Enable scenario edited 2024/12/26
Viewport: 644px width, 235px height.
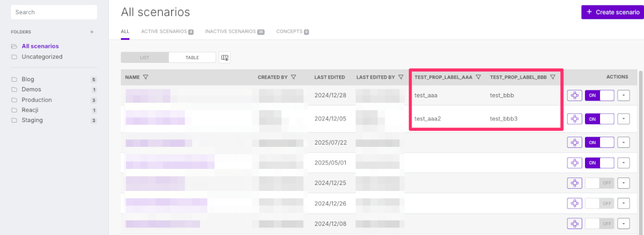(x=599, y=203)
